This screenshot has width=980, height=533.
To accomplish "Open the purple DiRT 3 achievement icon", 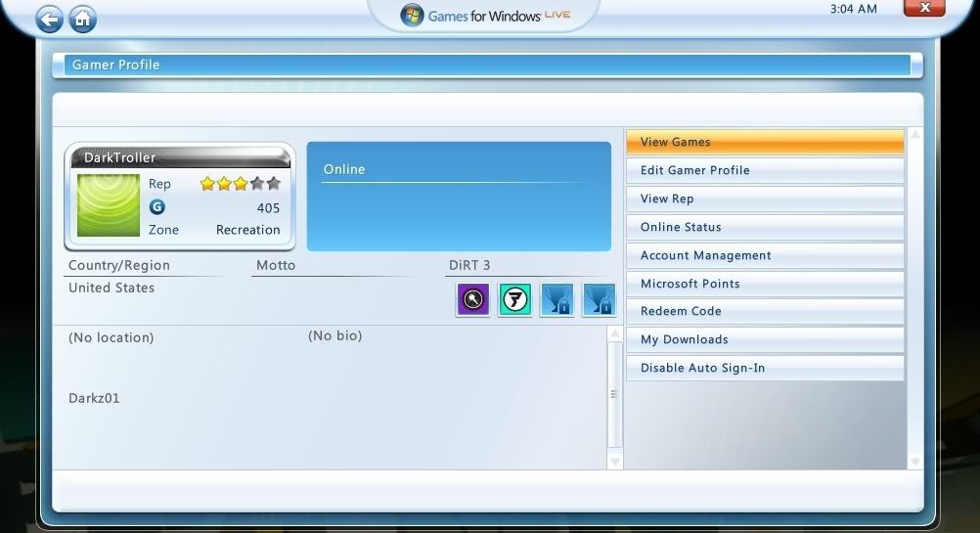I will click(473, 300).
